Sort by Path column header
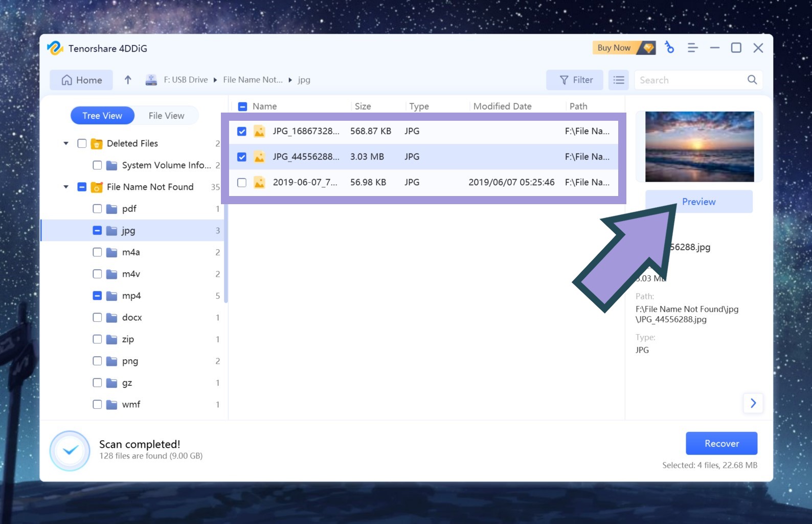The width and height of the screenshot is (812, 524). coord(578,106)
